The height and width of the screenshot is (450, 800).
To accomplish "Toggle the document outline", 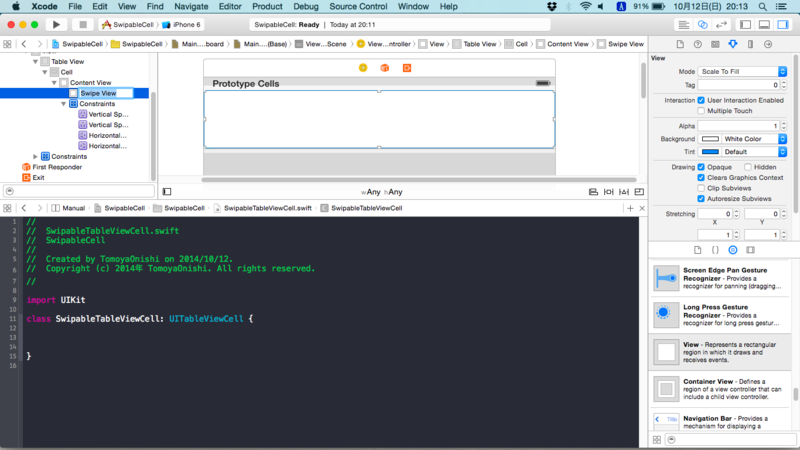I will 167,192.
